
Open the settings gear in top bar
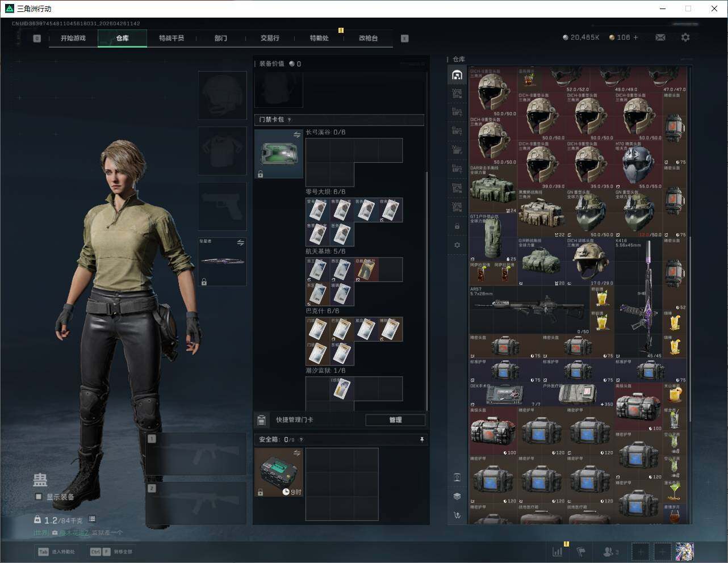pos(685,37)
